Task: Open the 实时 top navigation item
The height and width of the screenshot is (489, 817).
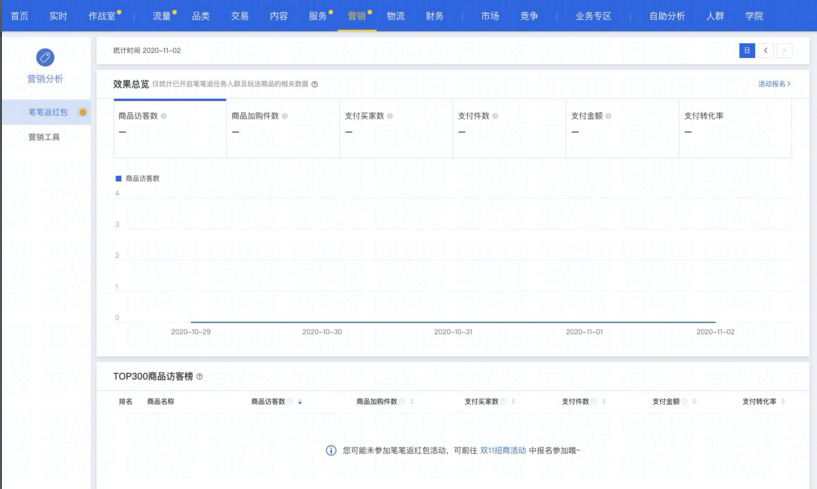Action: (58, 16)
